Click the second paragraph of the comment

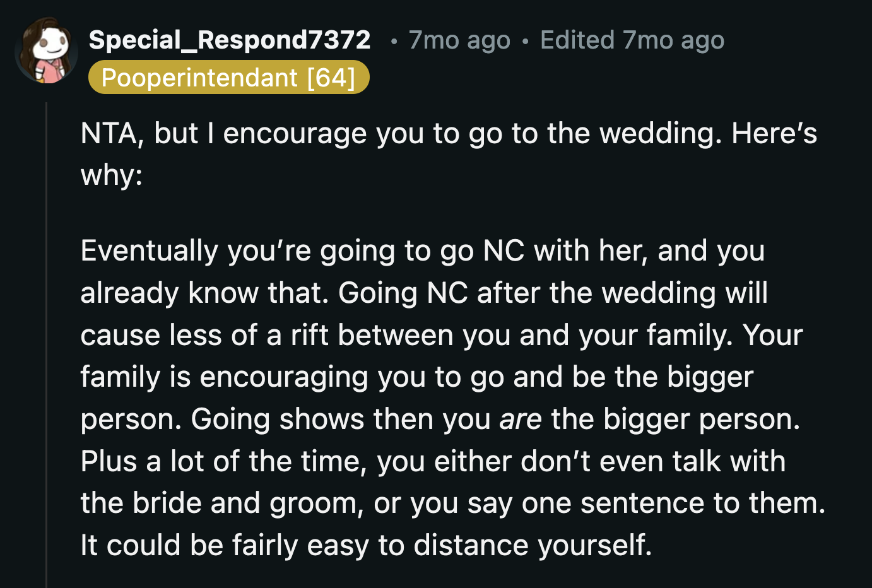coord(429,397)
